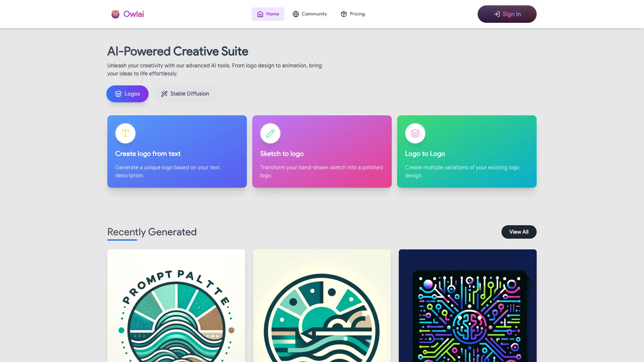Click the Logo to Logo layers icon

click(415, 133)
